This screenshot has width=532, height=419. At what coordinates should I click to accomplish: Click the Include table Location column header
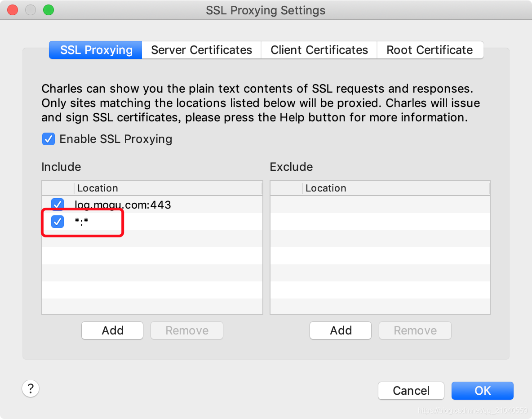point(168,188)
